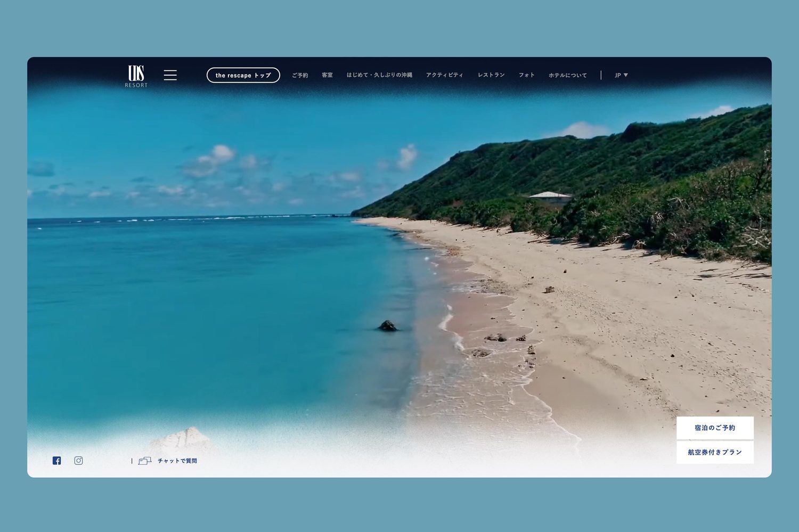Expand the JP language dropdown
Viewport: 799px width, 532px height.
(x=622, y=75)
